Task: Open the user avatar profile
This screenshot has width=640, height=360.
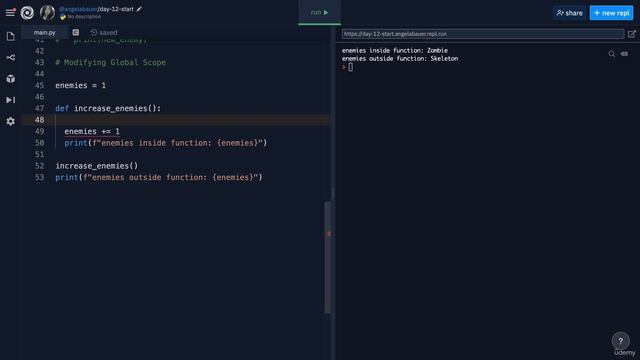Action: click(47, 13)
